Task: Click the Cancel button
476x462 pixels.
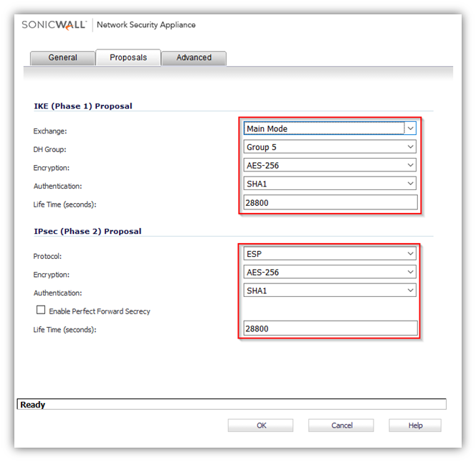Action: 341,425
